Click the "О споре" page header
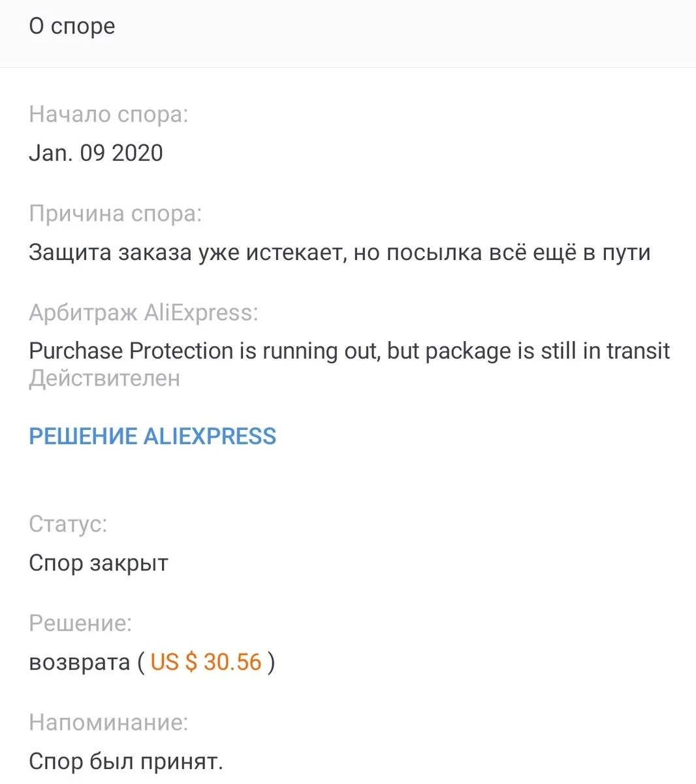The image size is (696, 784). coord(72,26)
